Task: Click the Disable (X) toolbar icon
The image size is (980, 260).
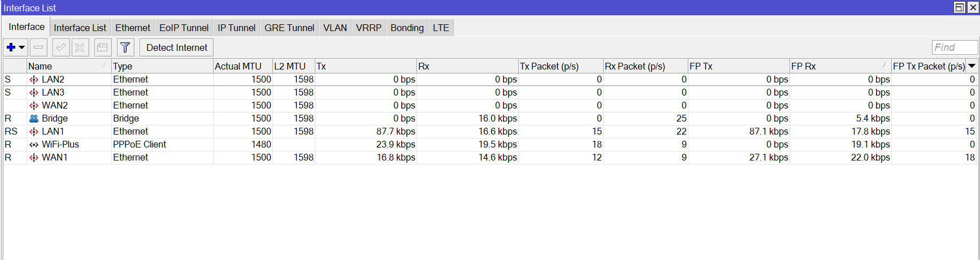Action: tap(80, 47)
